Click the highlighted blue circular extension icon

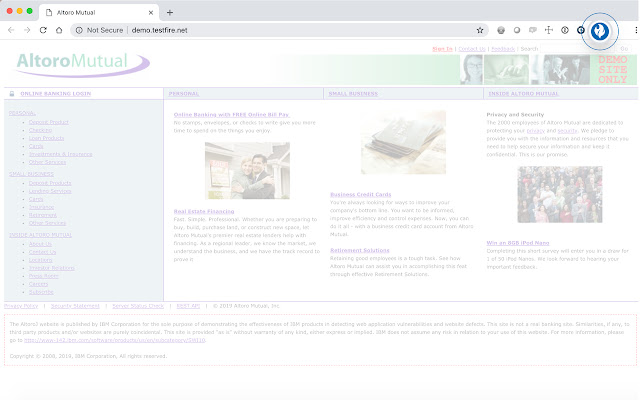click(x=600, y=31)
